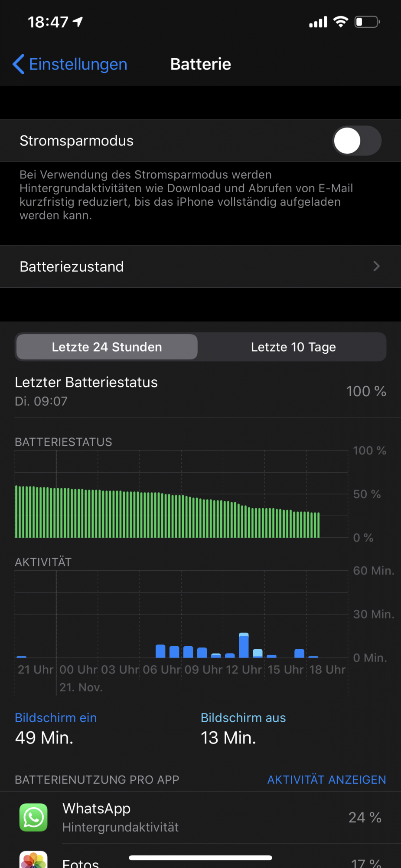Tap the back chevron icon next to Einstellungen
This screenshot has width=401, height=868.
point(18,64)
